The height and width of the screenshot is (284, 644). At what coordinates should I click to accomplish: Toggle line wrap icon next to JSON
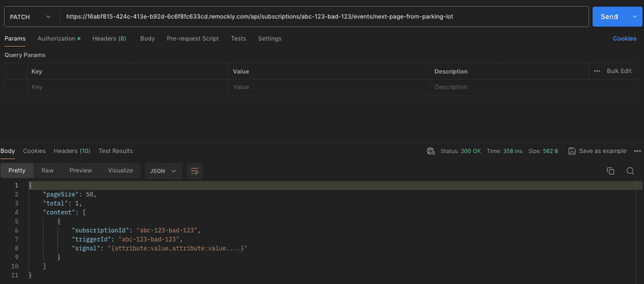(x=194, y=171)
